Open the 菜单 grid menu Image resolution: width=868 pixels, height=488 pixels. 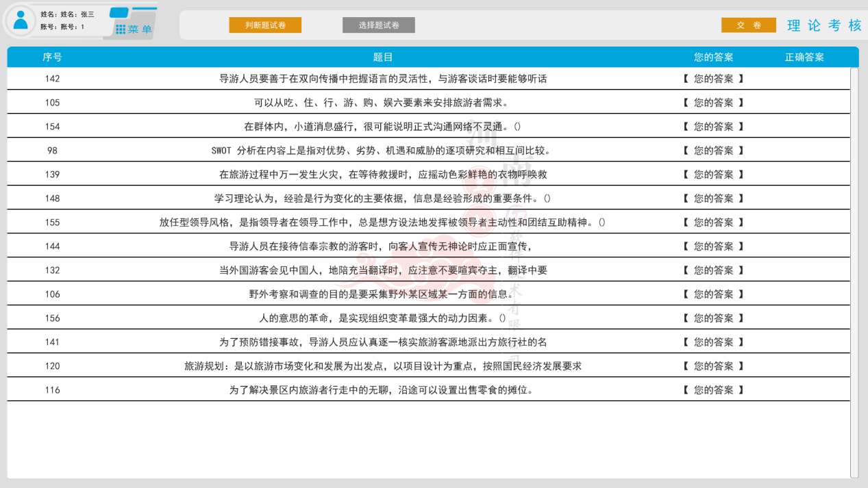(x=134, y=29)
